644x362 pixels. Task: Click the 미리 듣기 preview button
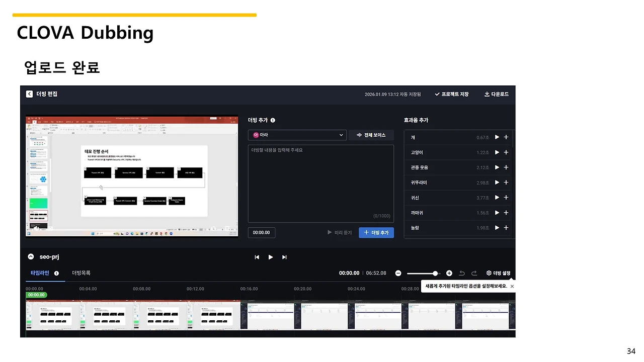click(340, 233)
